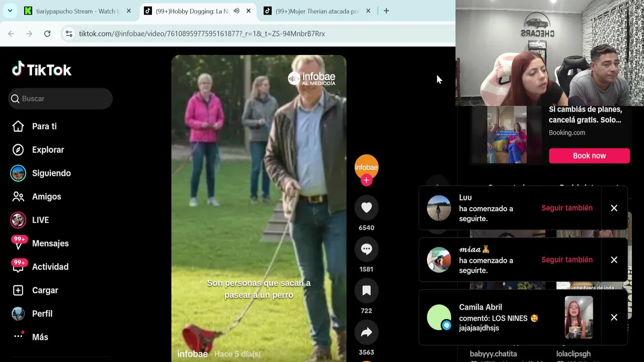Image resolution: width=644 pixels, height=362 pixels.
Task: Click Seguir también for Luu
Action: (567, 208)
